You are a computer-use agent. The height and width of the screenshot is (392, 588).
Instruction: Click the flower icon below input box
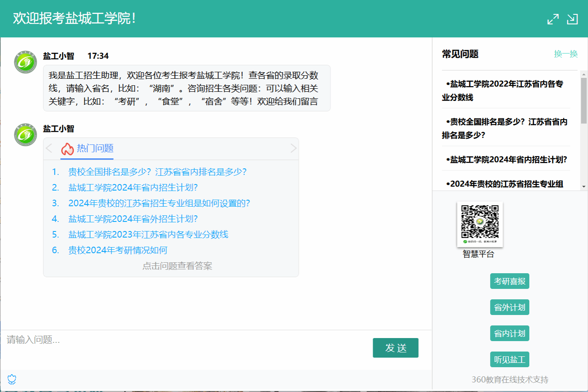click(12, 379)
